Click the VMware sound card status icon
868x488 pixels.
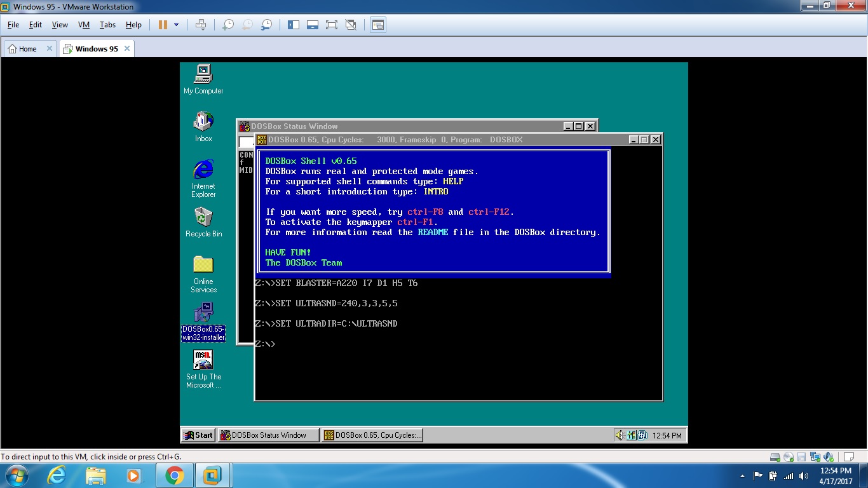[828, 457]
